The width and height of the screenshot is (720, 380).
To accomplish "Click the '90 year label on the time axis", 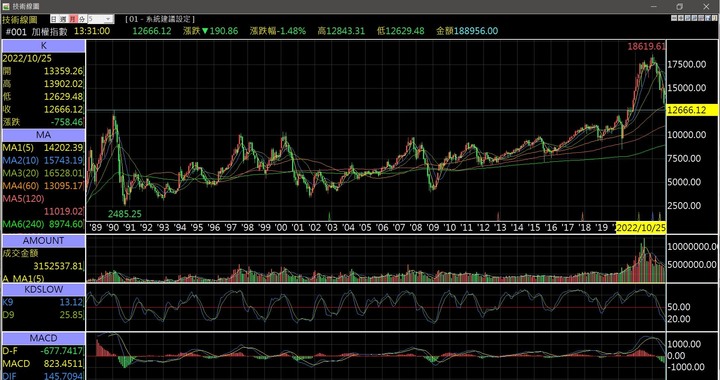I will (112, 228).
